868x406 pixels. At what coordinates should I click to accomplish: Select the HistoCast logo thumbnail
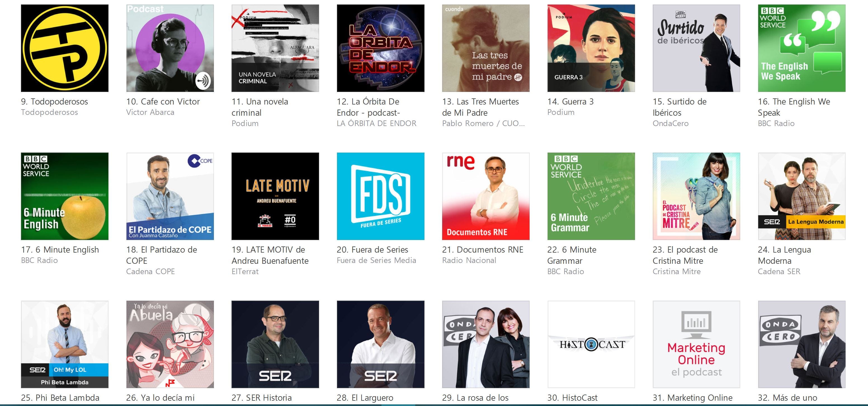pos(591,345)
